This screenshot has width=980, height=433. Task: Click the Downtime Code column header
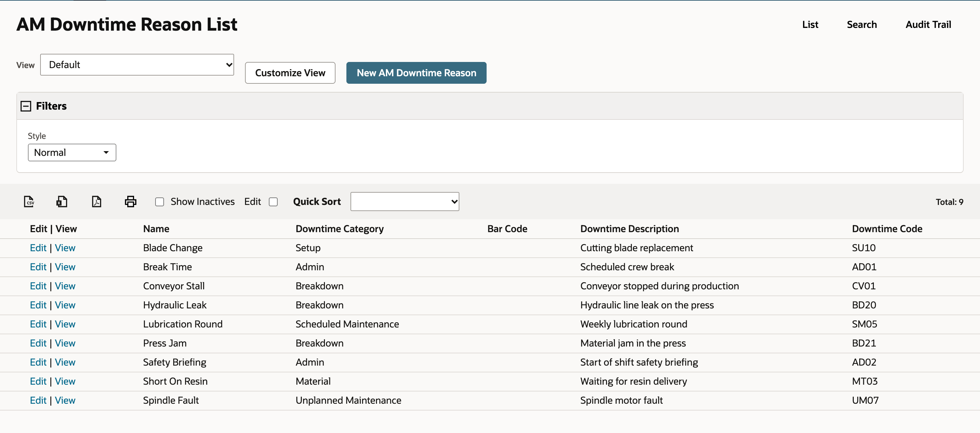[x=887, y=229]
